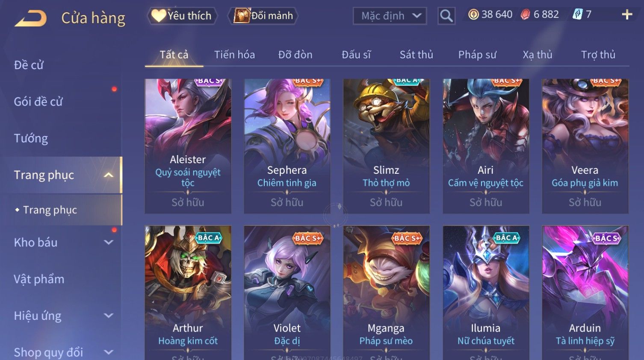Open the Violet Đặc dị skin card
The width and height of the screenshot is (644, 360).
[x=287, y=293]
